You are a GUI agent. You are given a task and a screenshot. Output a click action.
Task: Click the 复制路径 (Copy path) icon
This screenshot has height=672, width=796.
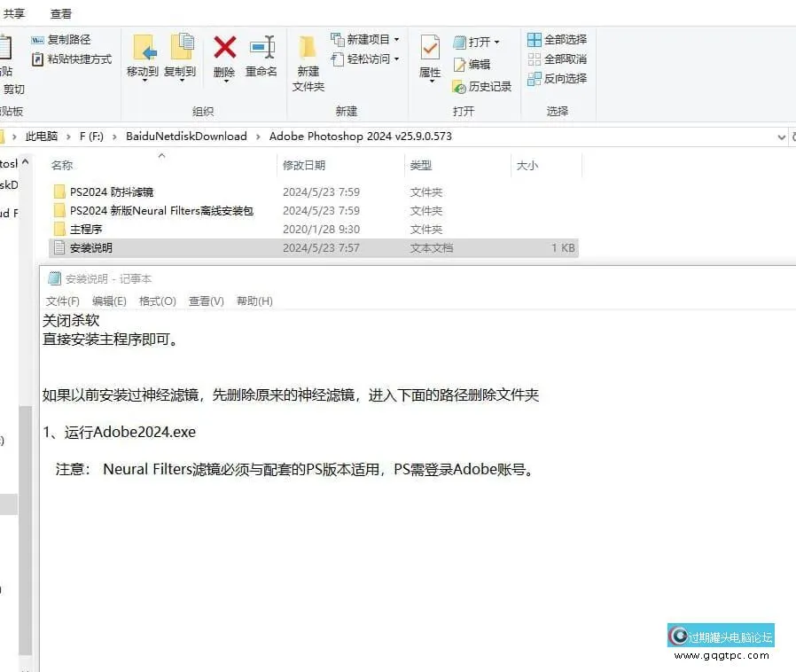click(x=38, y=39)
